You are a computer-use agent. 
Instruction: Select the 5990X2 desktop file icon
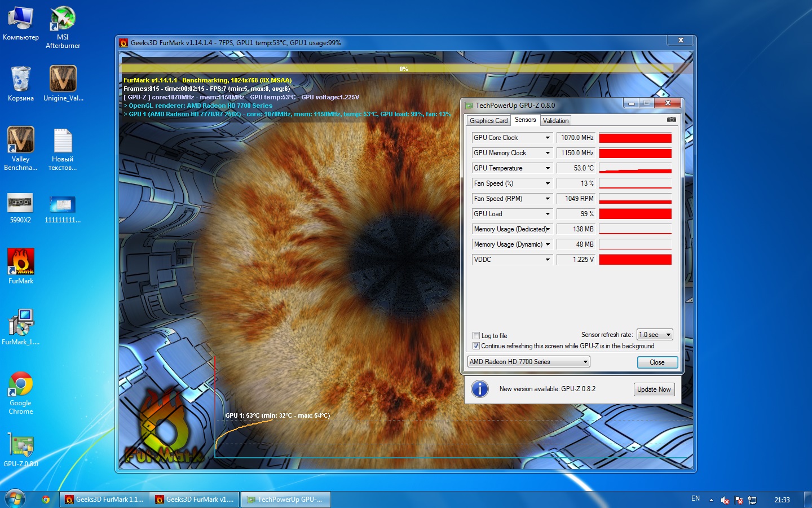click(20, 208)
